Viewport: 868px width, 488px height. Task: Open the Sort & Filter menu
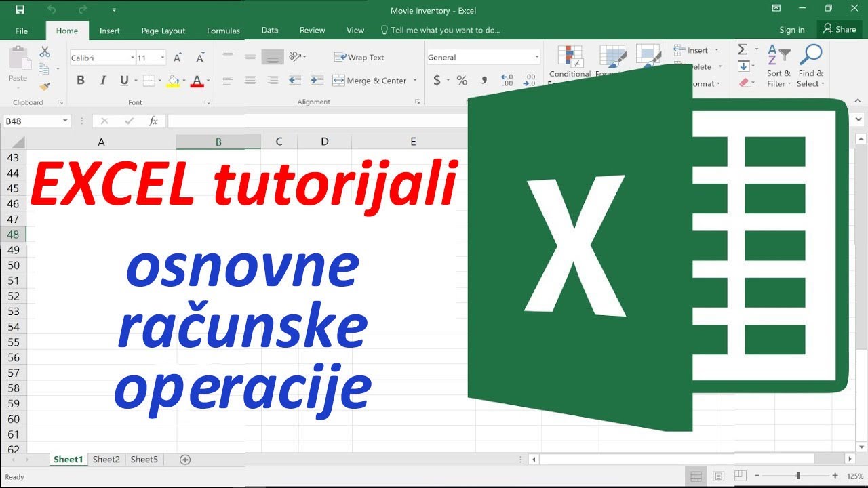[778, 66]
